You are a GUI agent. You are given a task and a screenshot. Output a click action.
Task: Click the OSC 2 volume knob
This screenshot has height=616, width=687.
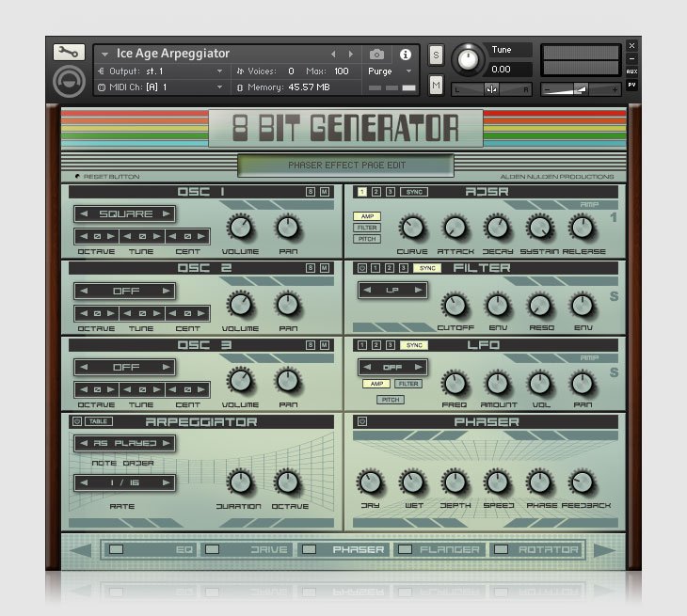coord(240,305)
